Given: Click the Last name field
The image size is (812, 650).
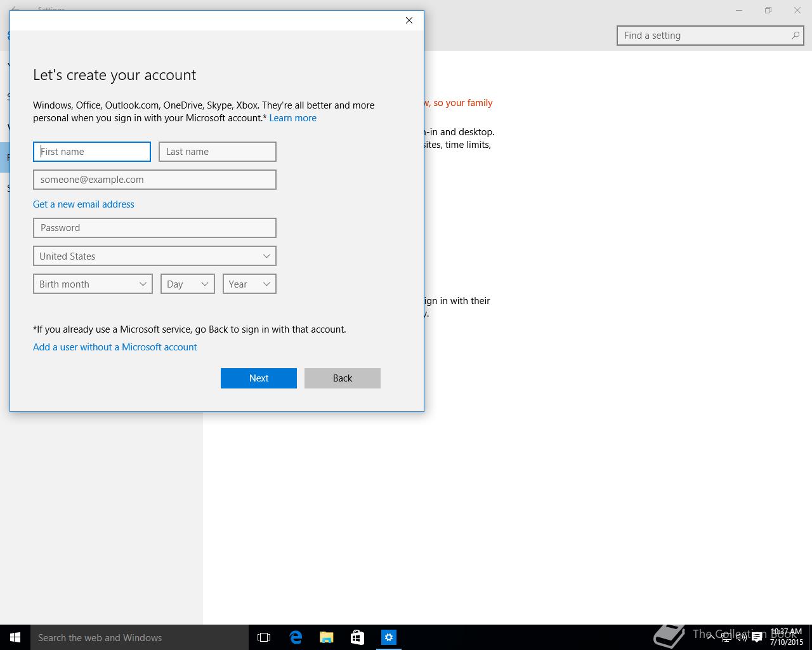Looking at the screenshot, I should click(x=218, y=152).
